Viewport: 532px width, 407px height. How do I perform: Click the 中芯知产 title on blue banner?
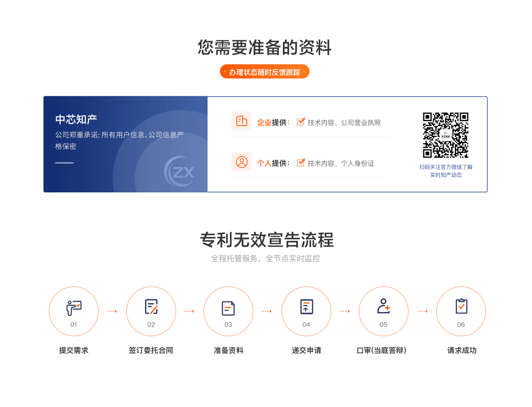point(76,119)
